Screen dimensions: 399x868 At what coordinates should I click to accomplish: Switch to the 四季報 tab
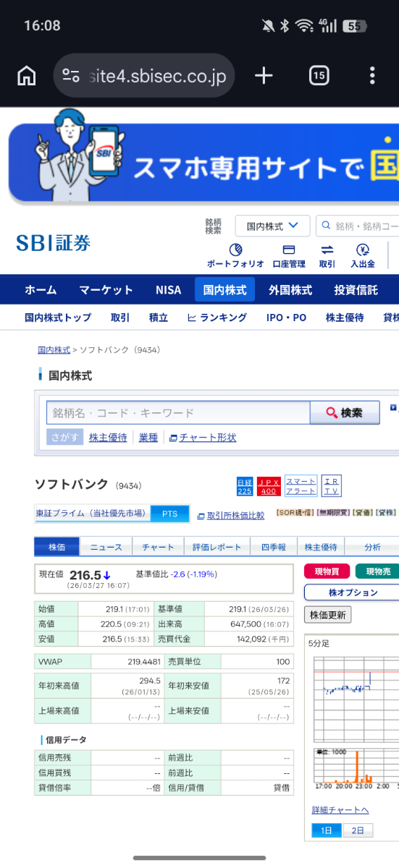(x=273, y=547)
